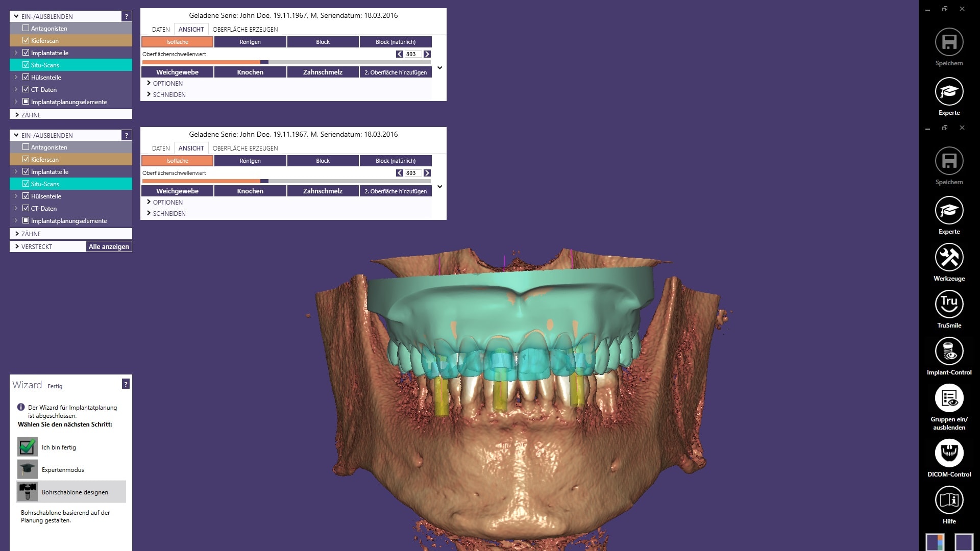The height and width of the screenshot is (551, 980).
Task: Click the Alle anzeigen button
Action: (109, 246)
